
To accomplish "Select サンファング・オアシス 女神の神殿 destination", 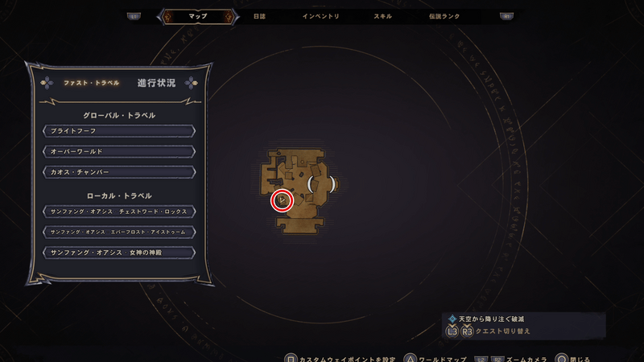I will click(119, 253).
